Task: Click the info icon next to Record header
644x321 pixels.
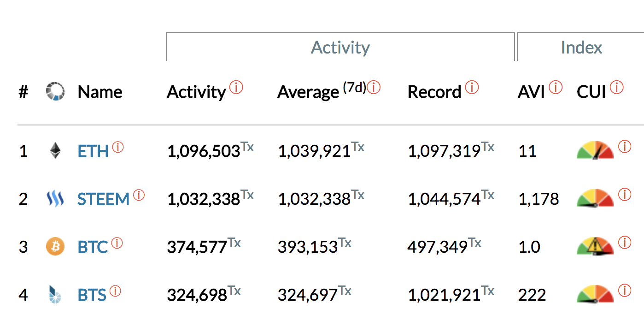Action: [472, 87]
